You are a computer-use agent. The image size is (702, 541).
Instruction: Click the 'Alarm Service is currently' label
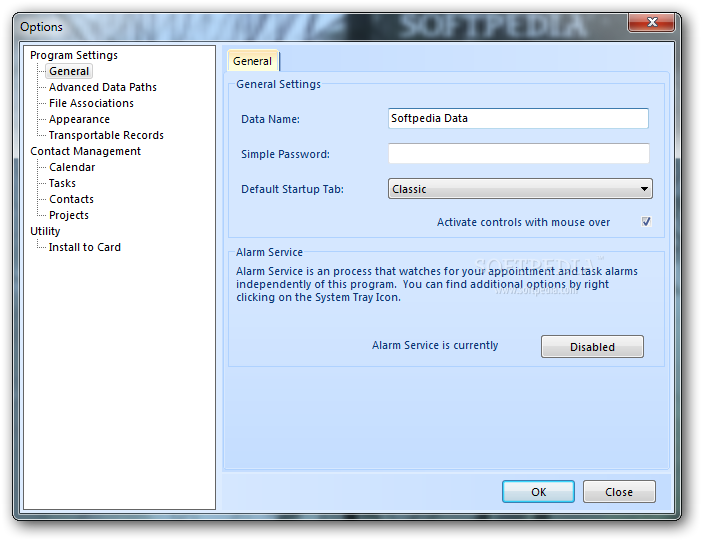pos(435,345)
